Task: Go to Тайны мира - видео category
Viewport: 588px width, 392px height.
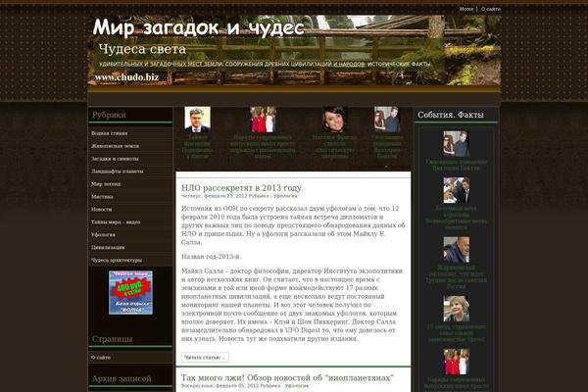Action: [116, 222]
